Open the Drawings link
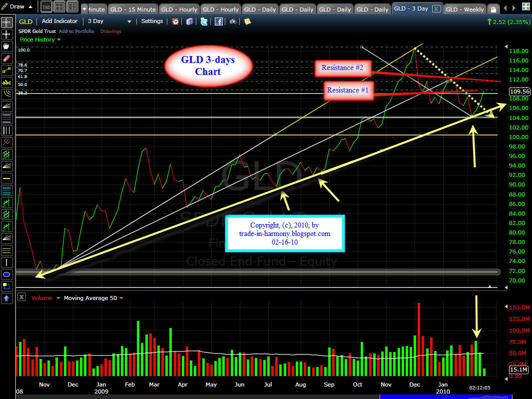532x399 pixels. 110,31
